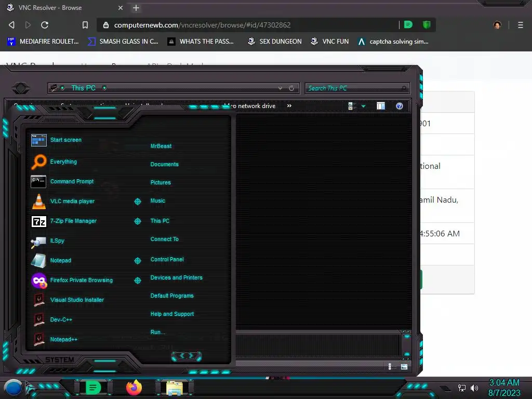Launch Everything search app
This screenshot has width=532, height=399.
pos(54,162)
